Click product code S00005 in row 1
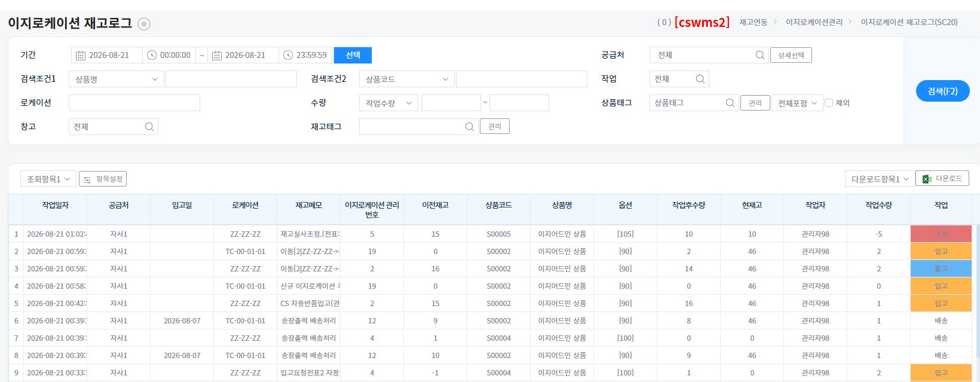Viewport: 980px width, 382px height. tap(499, 234)
